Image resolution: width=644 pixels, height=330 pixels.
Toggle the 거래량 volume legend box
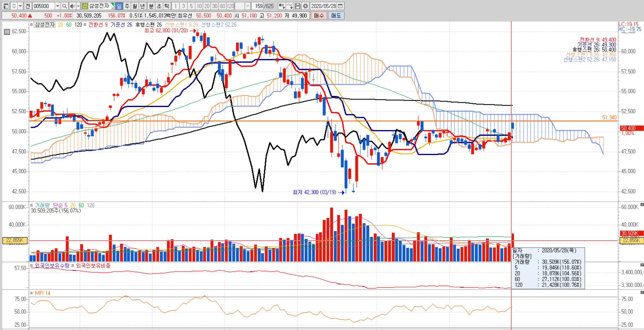click(32, 205)
